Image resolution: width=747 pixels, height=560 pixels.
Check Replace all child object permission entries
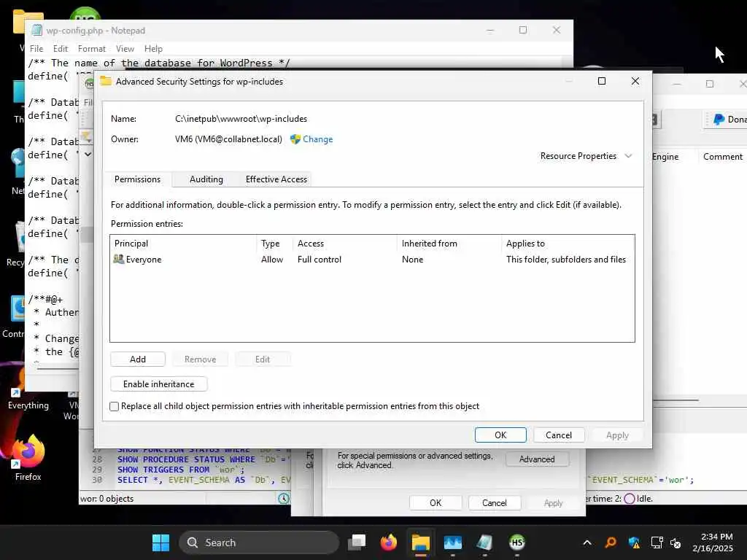115,406
